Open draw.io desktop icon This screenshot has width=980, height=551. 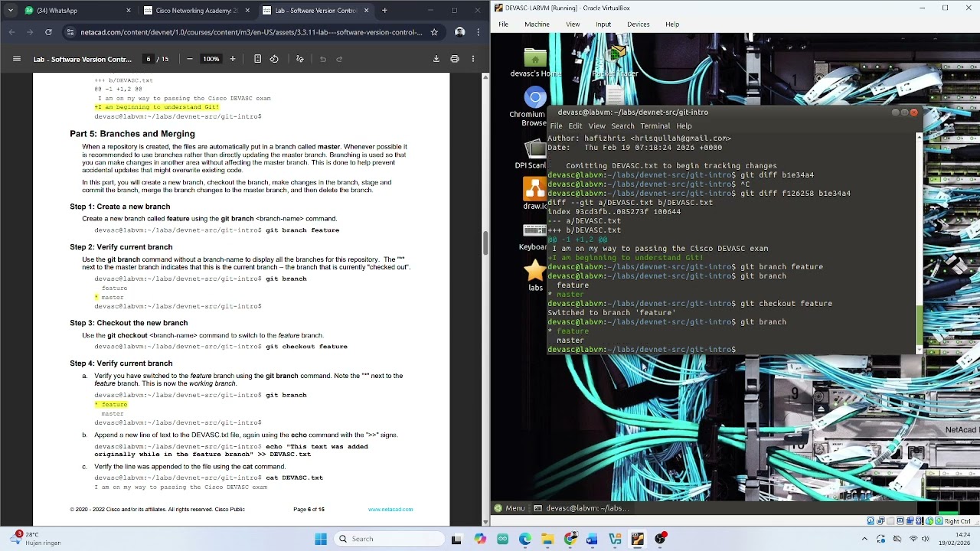click(534, 193)
